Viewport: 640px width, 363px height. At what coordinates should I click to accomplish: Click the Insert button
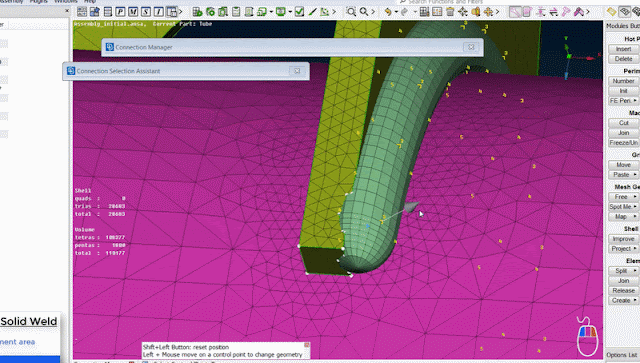point(624,49)
